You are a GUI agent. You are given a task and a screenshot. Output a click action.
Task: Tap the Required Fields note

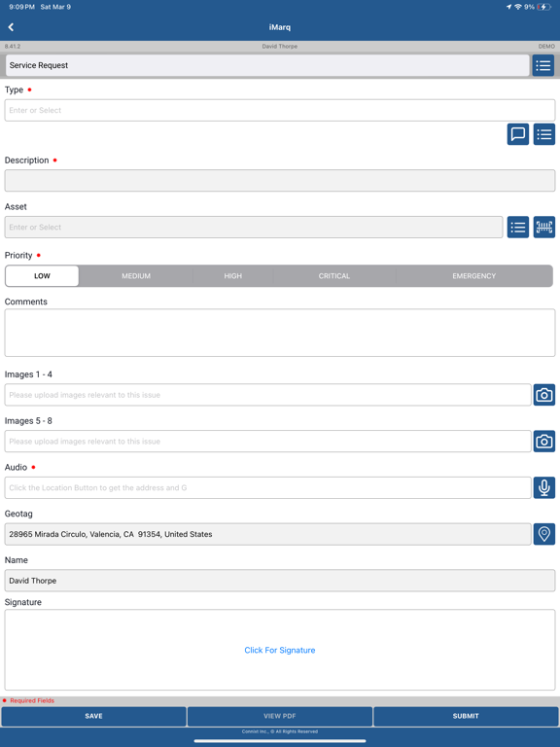32,700
